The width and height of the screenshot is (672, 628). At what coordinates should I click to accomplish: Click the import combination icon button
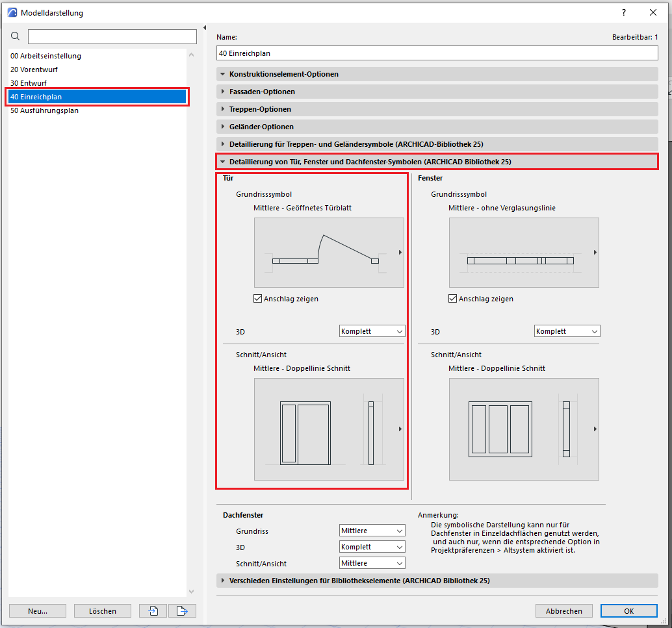click(x=153, y=610)
